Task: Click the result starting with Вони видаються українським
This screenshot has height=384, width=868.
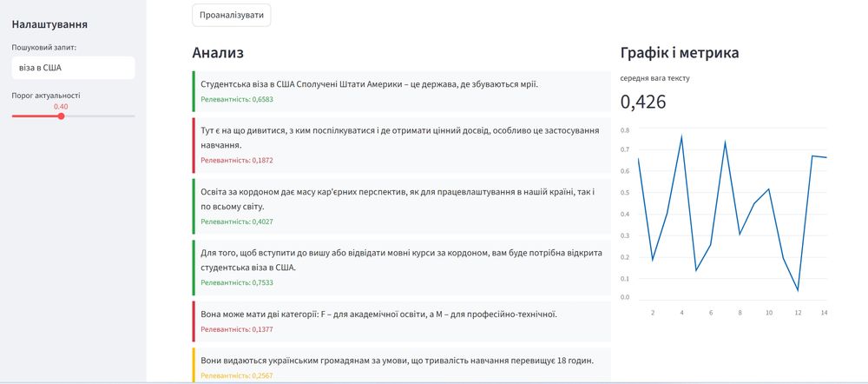Action: click(397, 360)
